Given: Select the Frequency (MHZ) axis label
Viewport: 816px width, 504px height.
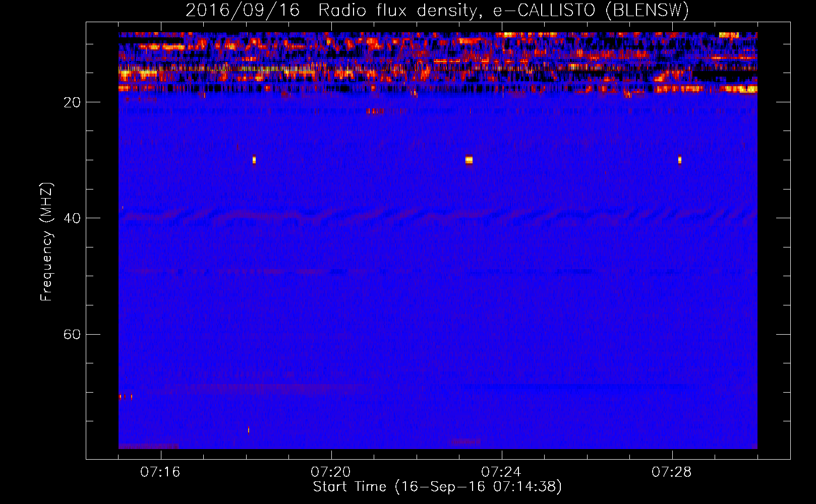Looking at the screenshot, I should tap(46, 242).
